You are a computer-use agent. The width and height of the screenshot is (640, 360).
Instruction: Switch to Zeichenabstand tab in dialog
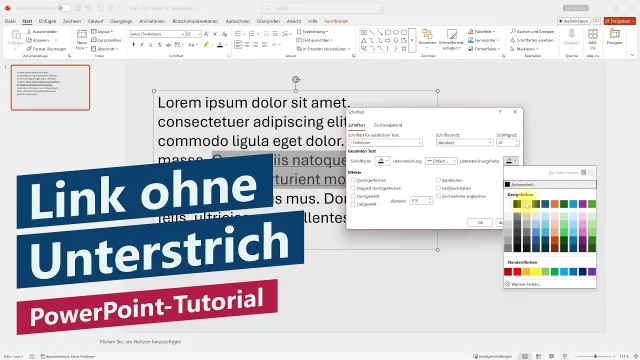388,125
